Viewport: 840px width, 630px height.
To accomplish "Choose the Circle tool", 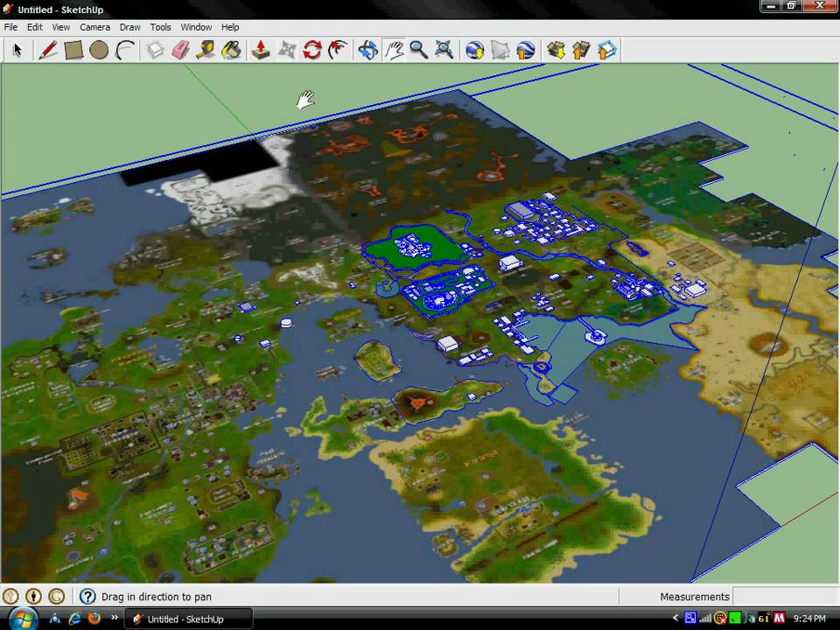I will [99, 51].
